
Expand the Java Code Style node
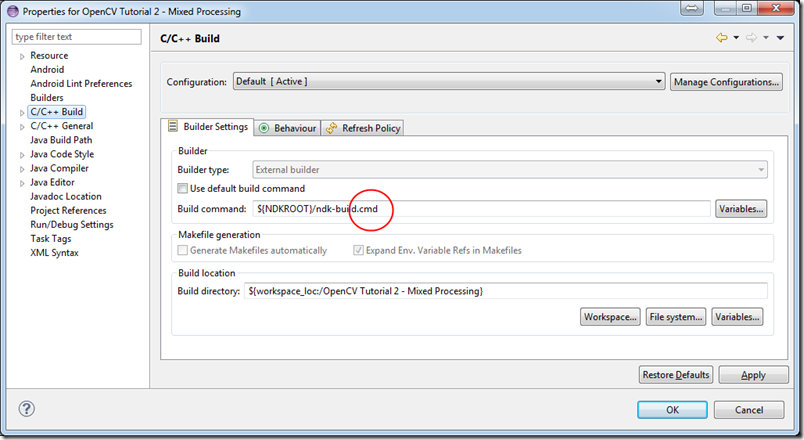click(22, 155)
